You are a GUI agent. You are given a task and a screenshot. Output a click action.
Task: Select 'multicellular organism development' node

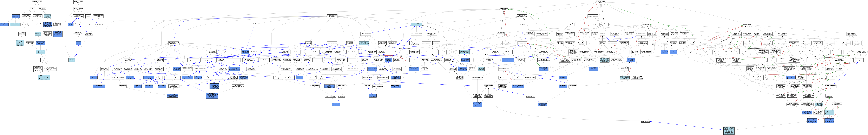[416, 25]
